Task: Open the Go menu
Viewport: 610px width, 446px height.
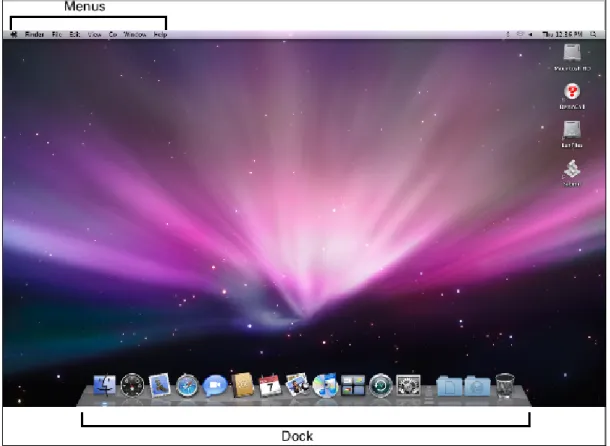Action: 113,34
